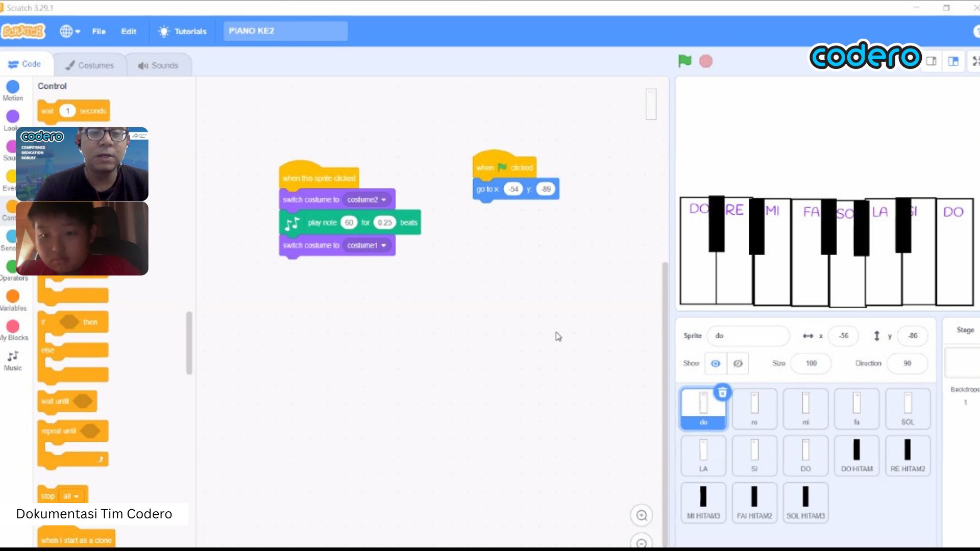Select the Music extension category

click(13, 361)
